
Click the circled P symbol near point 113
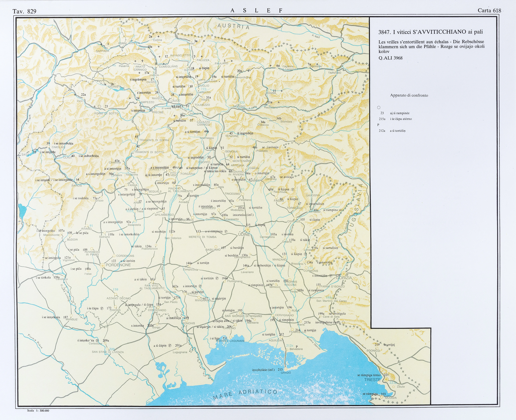(226, 231)
